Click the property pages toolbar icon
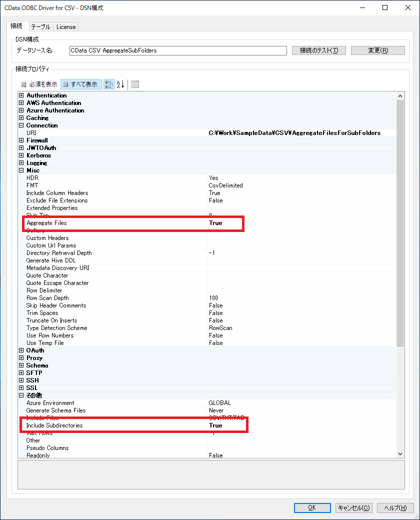Screen dimensions: 420x520 [134, 84]
